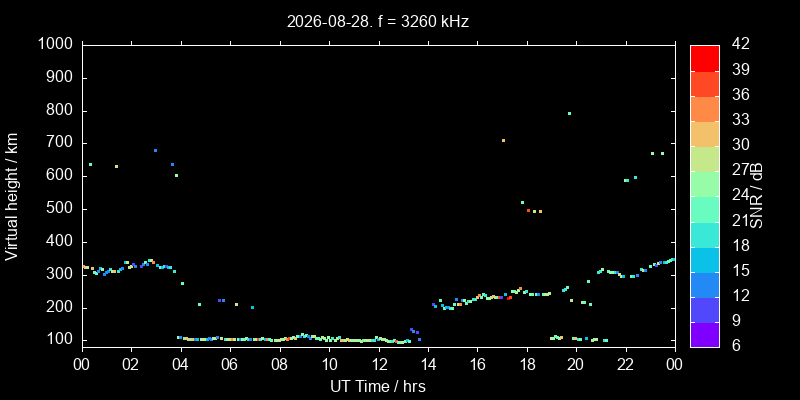Click the isolated data point near 800 km
Image resolution: width=800 pixels, height=400 pixels.
pos(569,113)
